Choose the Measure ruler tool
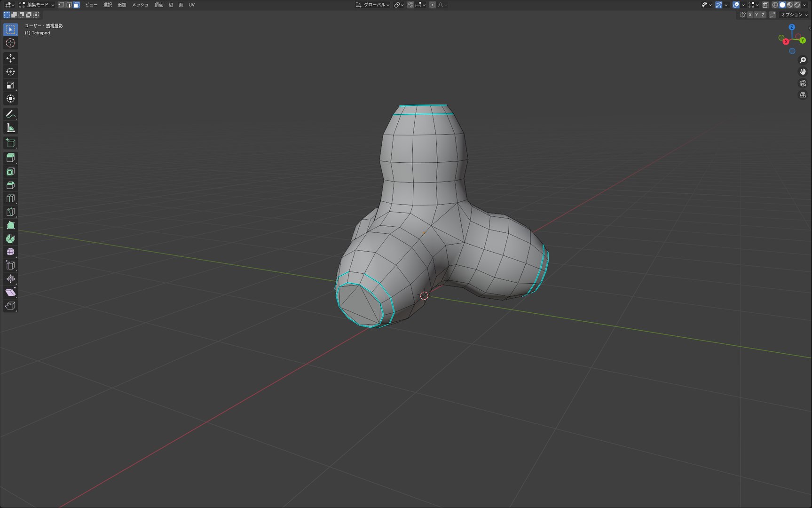 point(10,128)
